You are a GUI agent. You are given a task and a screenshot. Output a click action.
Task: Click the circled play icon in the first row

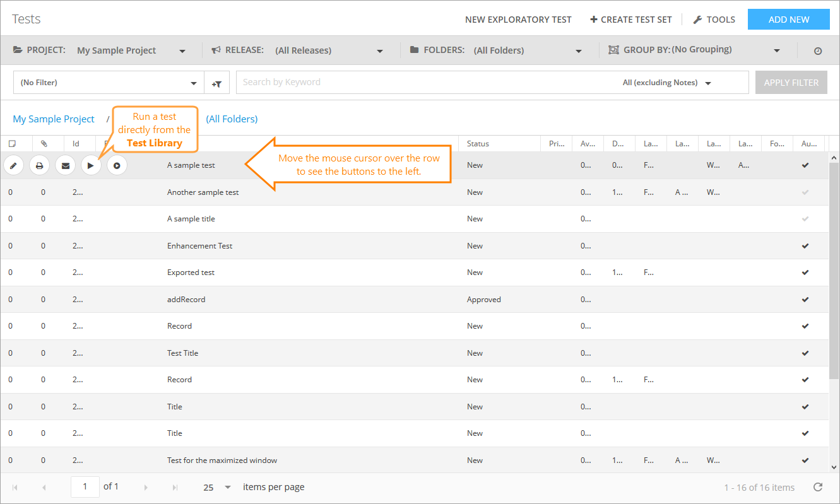coord(117,166)
